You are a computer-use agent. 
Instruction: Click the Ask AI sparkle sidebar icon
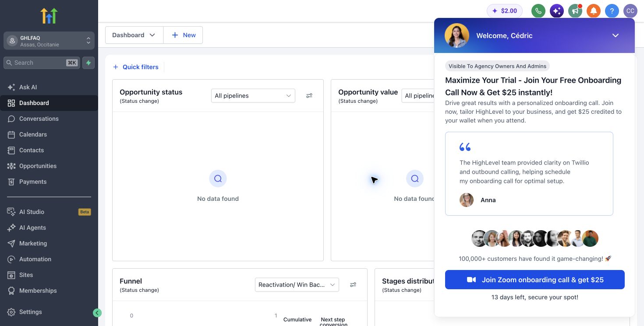point(11,87)
